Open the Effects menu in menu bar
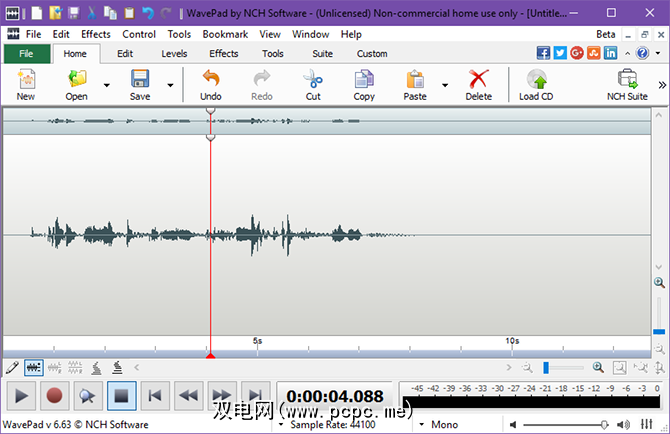Image resolution: width=670 pixels, height=434 pixels. (x=96, y=34)
